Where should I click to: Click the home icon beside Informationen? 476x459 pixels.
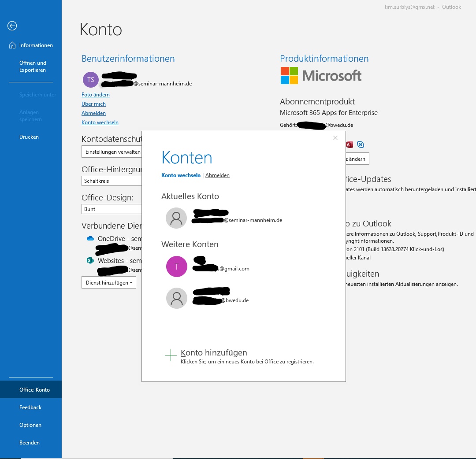12,45
